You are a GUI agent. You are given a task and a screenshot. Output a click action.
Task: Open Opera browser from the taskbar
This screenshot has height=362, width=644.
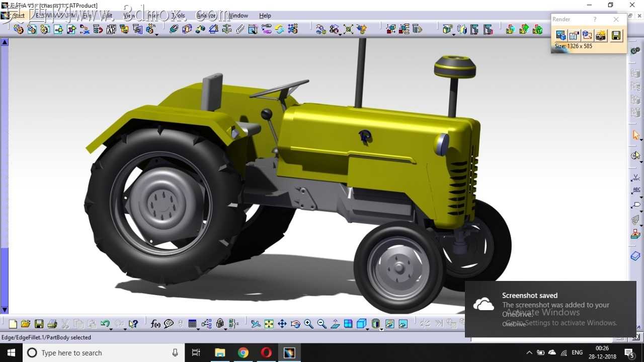266,352
